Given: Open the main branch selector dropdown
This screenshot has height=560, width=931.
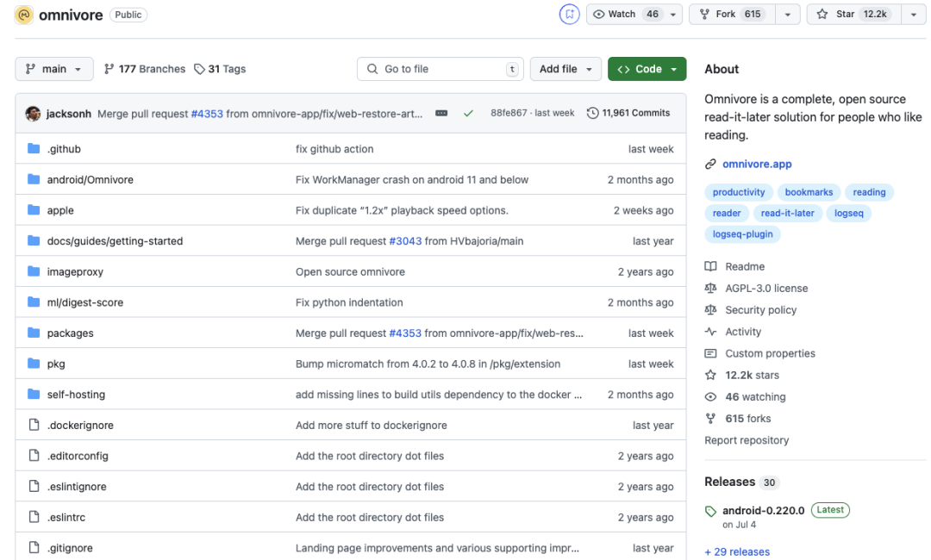Looking at the screenshot, I should pyautogui.click(x=54, y=69).
